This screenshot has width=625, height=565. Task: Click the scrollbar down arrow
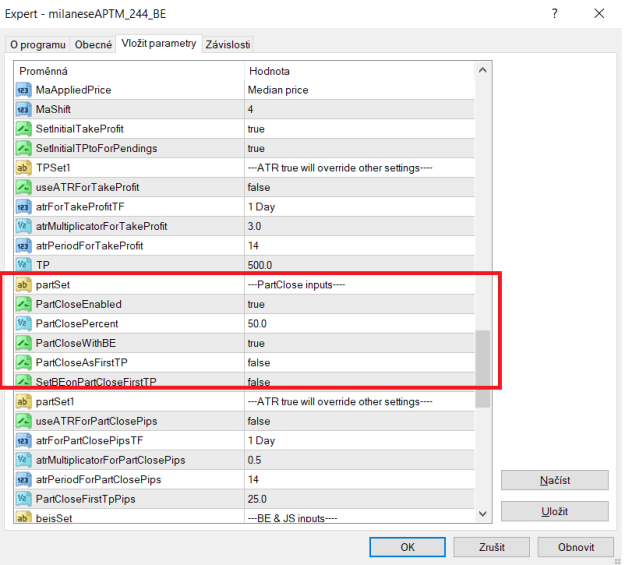[483, 514]
